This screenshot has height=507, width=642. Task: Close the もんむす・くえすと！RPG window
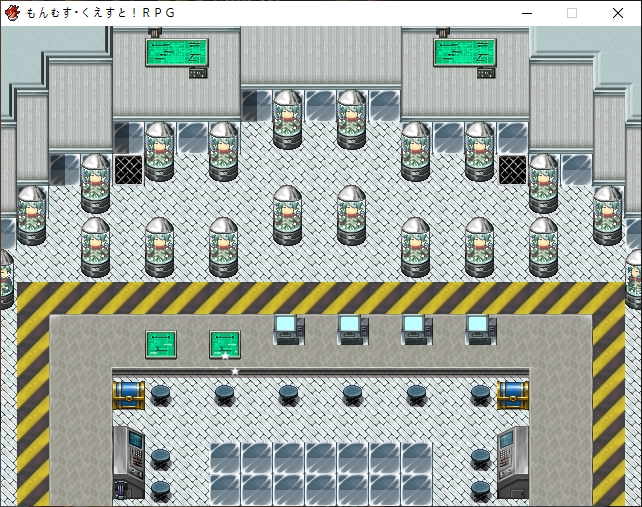(618, 13)
